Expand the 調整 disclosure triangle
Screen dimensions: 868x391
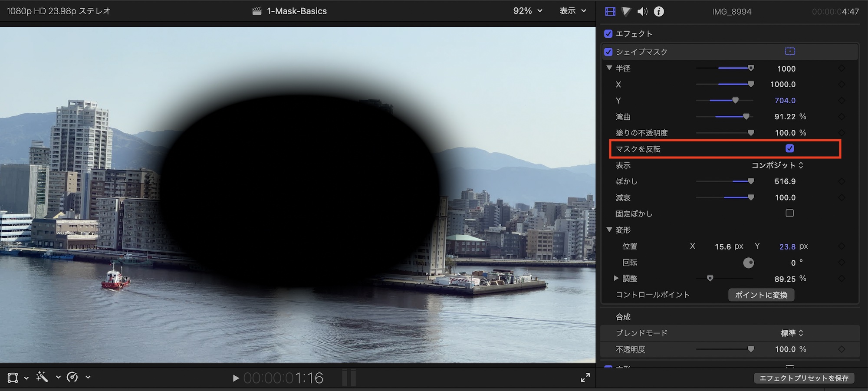pos(616,278)
